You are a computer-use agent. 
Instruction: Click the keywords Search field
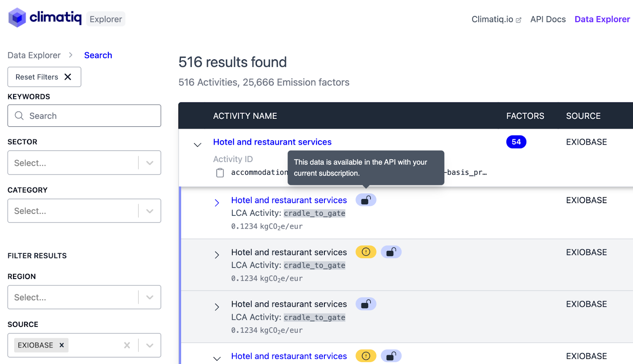pyautogui.click(x=84, y=115)
